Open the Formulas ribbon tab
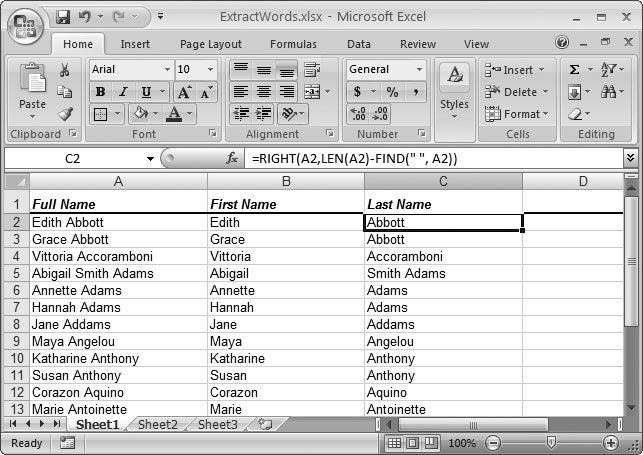This screenshot has height=455, width=643. [293, 44]
